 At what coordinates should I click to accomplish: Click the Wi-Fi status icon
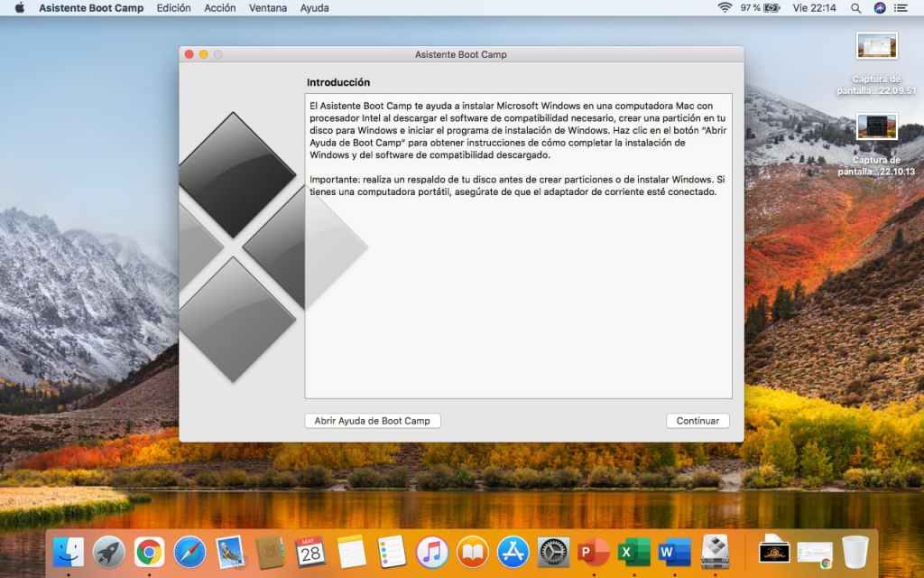725,8
